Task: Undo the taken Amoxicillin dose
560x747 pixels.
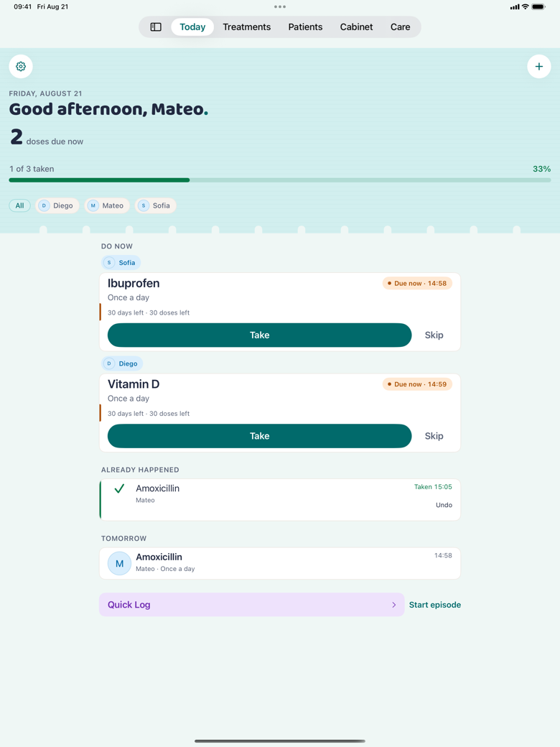Action: [x=444, y=505]
